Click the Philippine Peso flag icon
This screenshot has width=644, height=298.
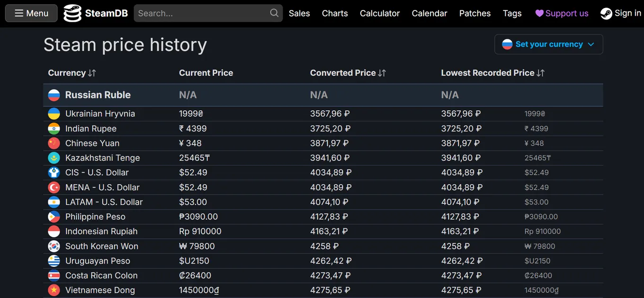[54, 217]
